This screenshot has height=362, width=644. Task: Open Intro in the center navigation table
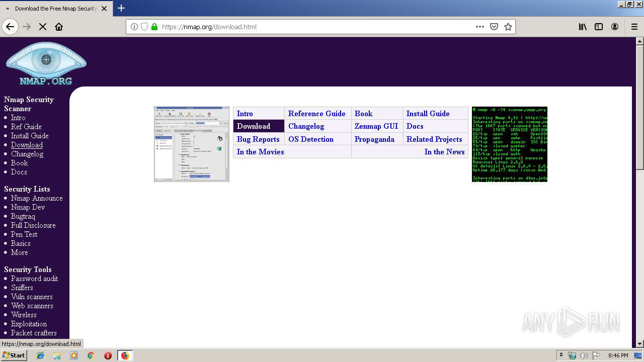(245, 114)
